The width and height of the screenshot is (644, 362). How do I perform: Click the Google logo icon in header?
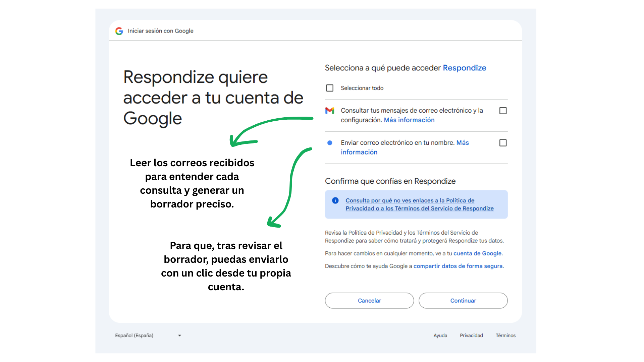point(119,31)
